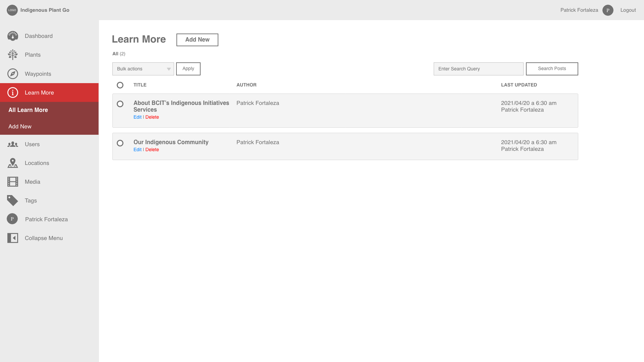The image size is (644, 362).
Task: Open the Add New sidebar submenu item
Action: click(20, 126)
